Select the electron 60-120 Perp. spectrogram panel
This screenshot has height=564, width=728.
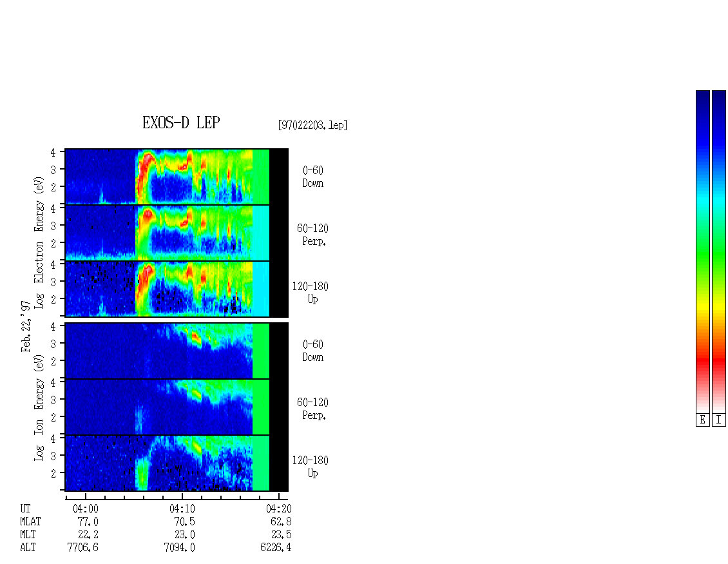coord(177,233)
